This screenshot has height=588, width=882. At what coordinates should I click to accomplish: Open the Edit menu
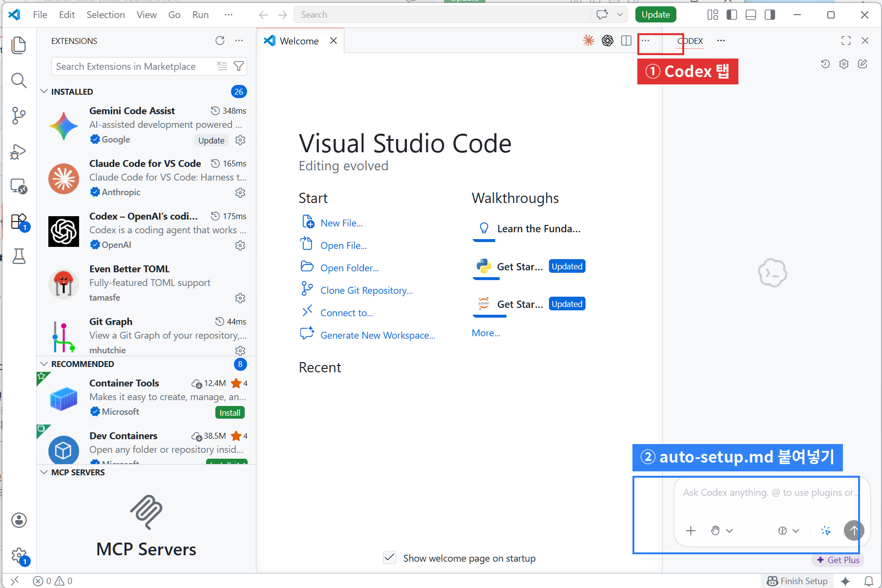click(x=67, y=15)
